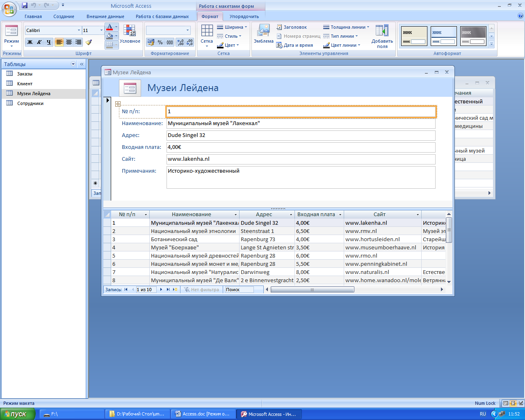Switch to the Главная tab
This screenshot has height=420, width=525.
click(x=33, y=16)
